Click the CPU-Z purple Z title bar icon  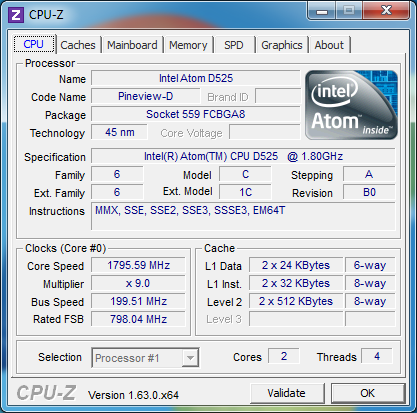coord(16,15)
